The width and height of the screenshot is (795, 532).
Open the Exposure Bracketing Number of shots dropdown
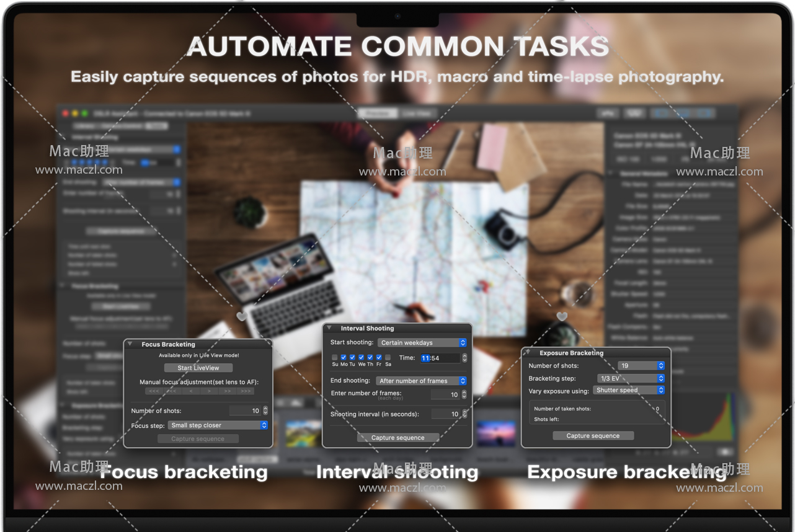click(641, 366)
